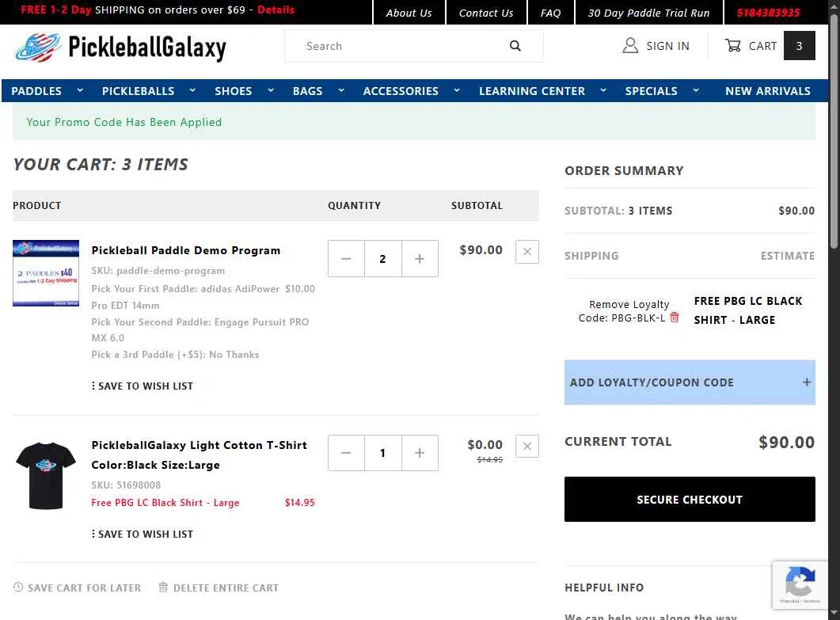Open the New Arrivals category
The height and width of the screenshot is (620, 840).
[768, 91]
